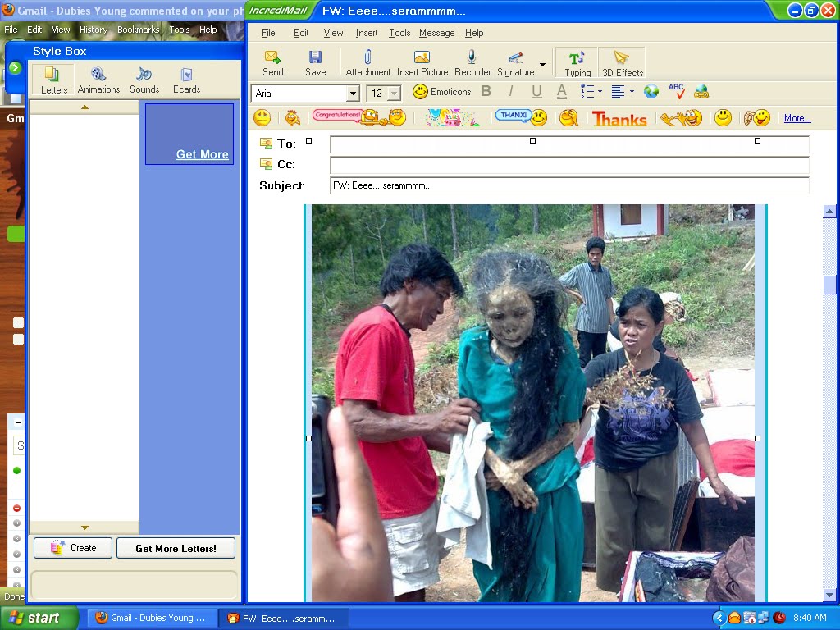The image size is (840, 630).
Task: Open Firefox History menu
Action: point(94,30)
